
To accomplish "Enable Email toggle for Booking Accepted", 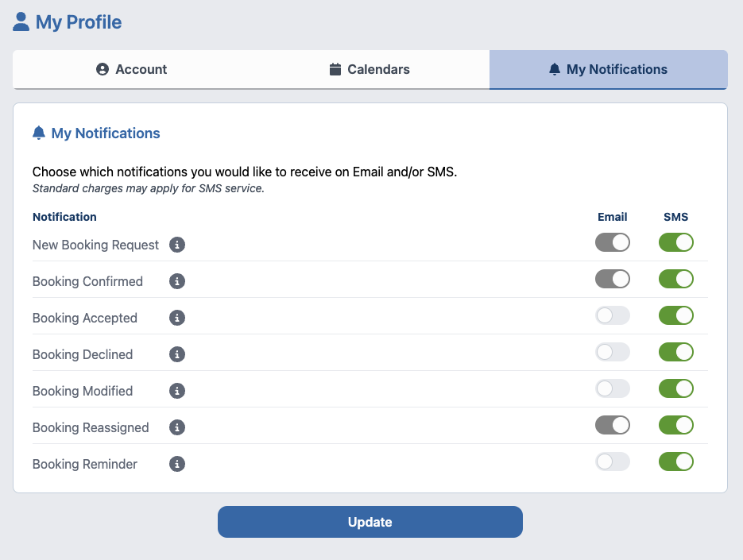I will point(612,316).
